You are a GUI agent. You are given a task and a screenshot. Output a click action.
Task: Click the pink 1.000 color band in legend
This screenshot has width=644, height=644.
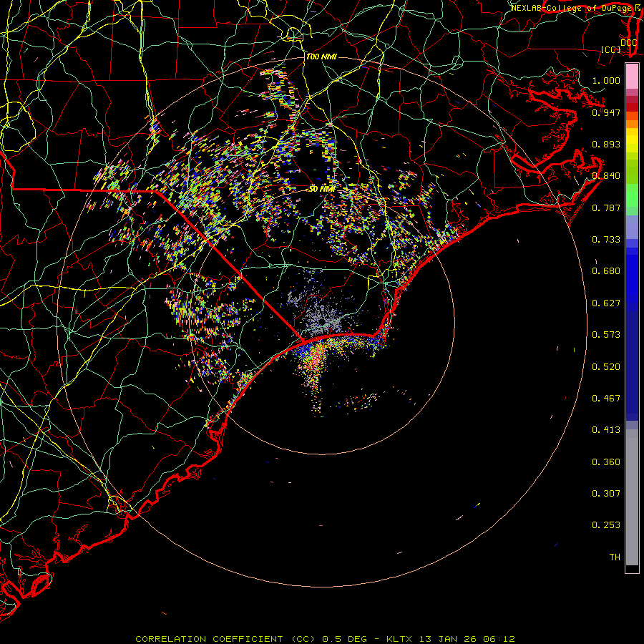point(632,77)
